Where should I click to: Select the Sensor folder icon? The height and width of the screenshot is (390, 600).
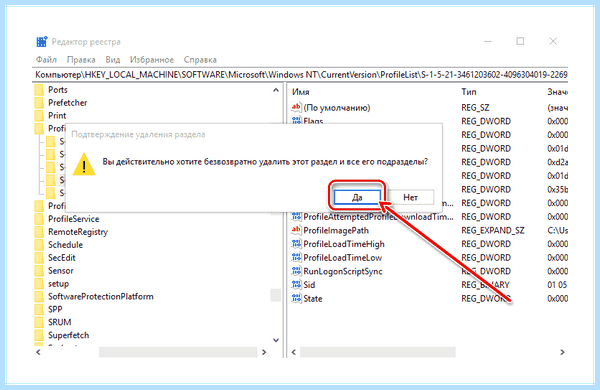[39, 271]
